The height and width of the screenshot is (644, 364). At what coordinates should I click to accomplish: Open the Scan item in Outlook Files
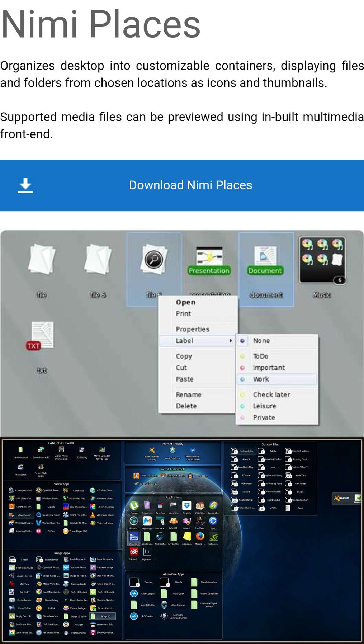294,508
